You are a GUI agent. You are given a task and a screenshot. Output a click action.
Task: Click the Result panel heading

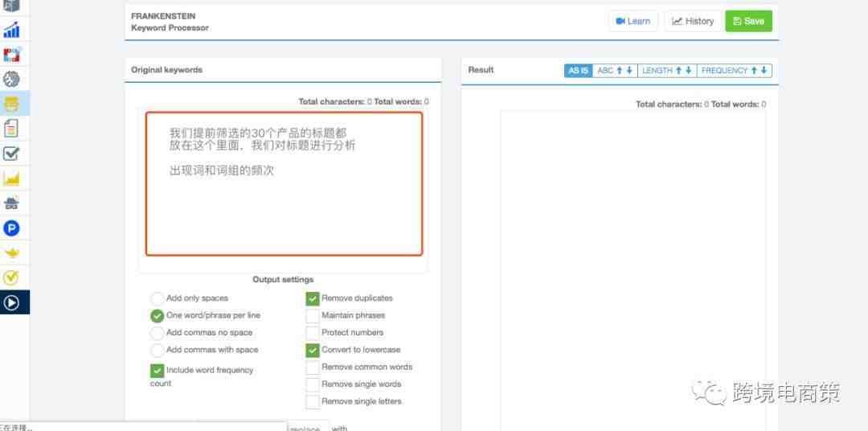481,70
